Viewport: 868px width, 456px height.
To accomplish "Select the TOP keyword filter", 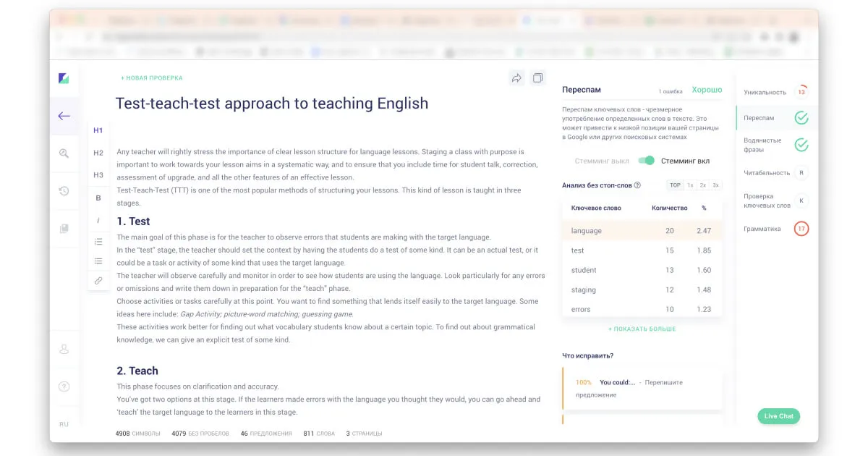I will tap(675, 185).
